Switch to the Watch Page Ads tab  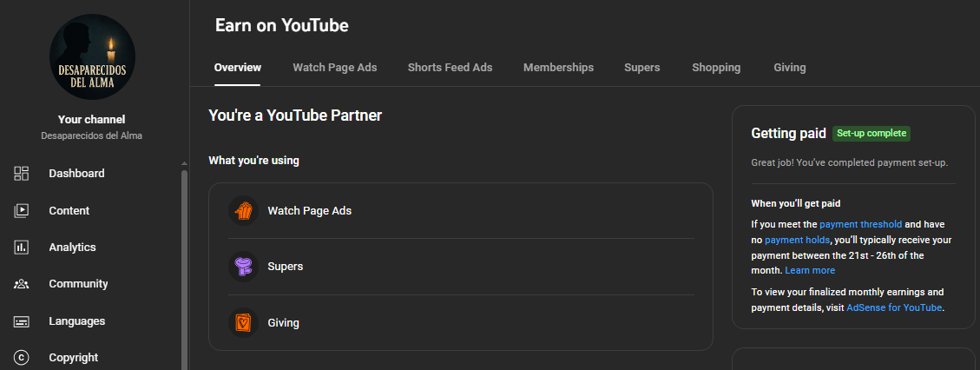334,68
